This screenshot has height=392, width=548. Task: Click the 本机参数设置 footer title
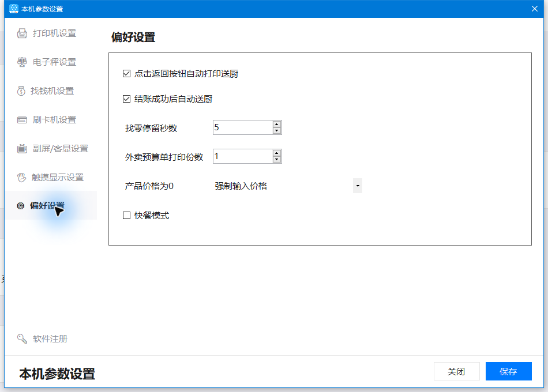click(x=57, y=374)
